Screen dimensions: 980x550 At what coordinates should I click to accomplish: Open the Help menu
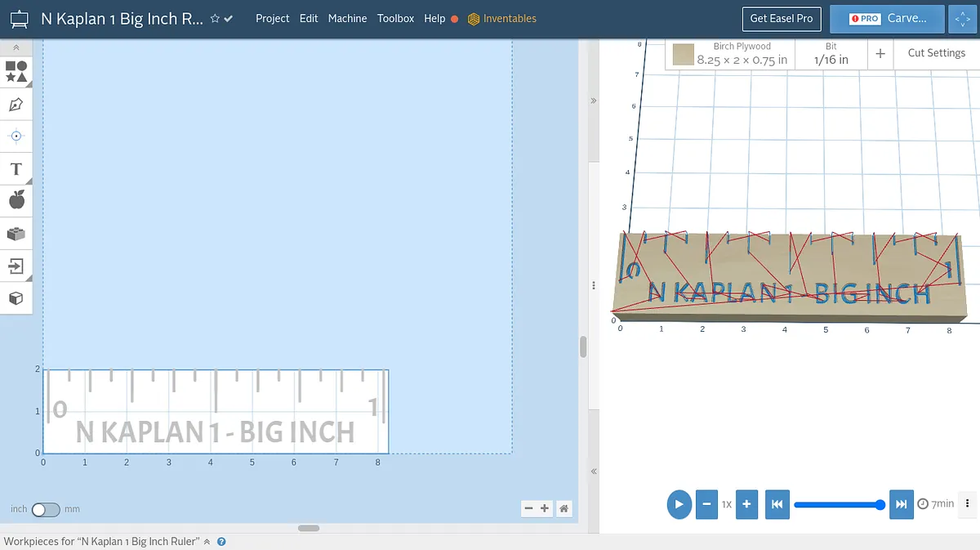tap(434, 18)
